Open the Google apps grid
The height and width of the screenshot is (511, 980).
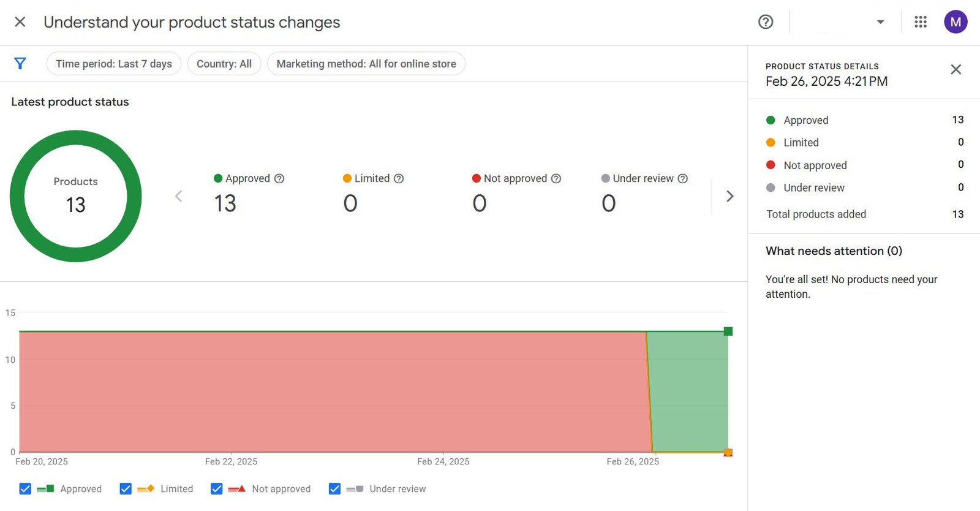pyautogui.click(x=921, y=22)
